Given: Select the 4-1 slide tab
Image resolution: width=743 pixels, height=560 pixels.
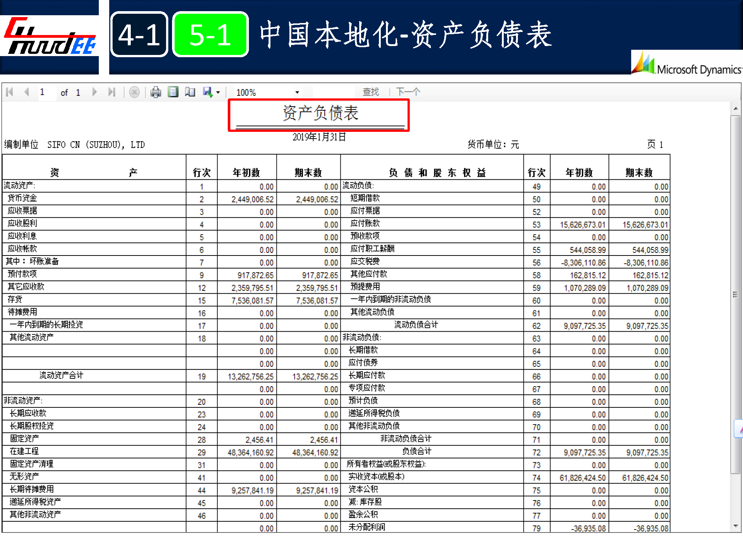Looking at the screenshot, I should pyautogui.click(x=139, y=35).
